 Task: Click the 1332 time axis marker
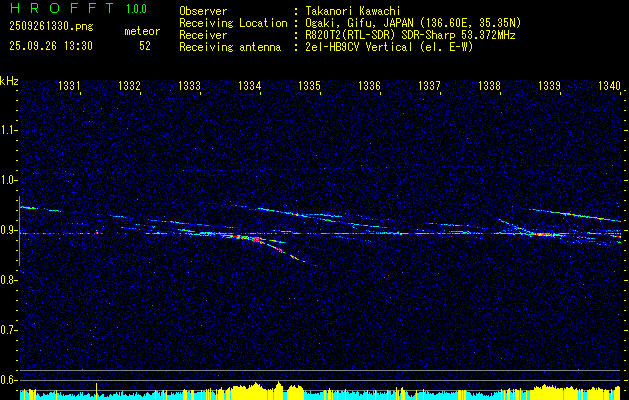point(130,85)
